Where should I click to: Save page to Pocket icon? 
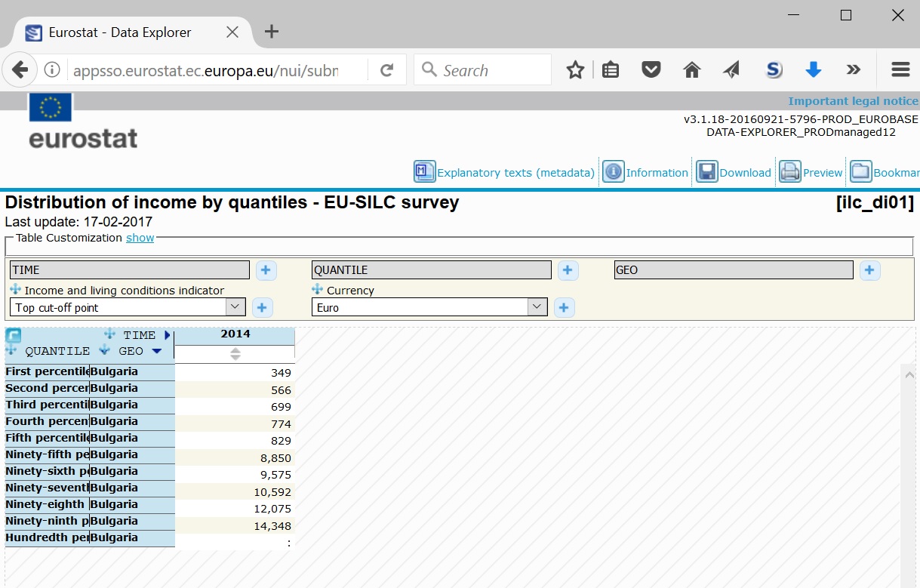pyautogui.click(x=651, y=70)
